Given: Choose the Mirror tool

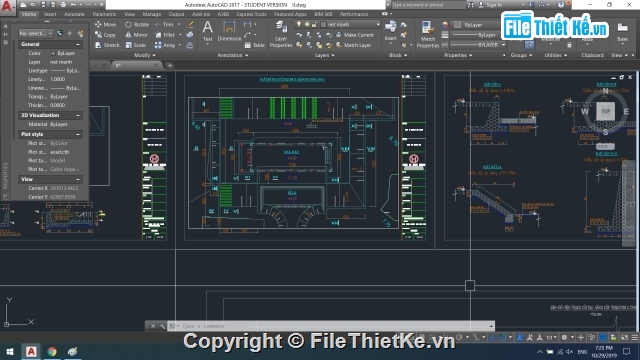Looking at the screenshot, I should 136,35.
